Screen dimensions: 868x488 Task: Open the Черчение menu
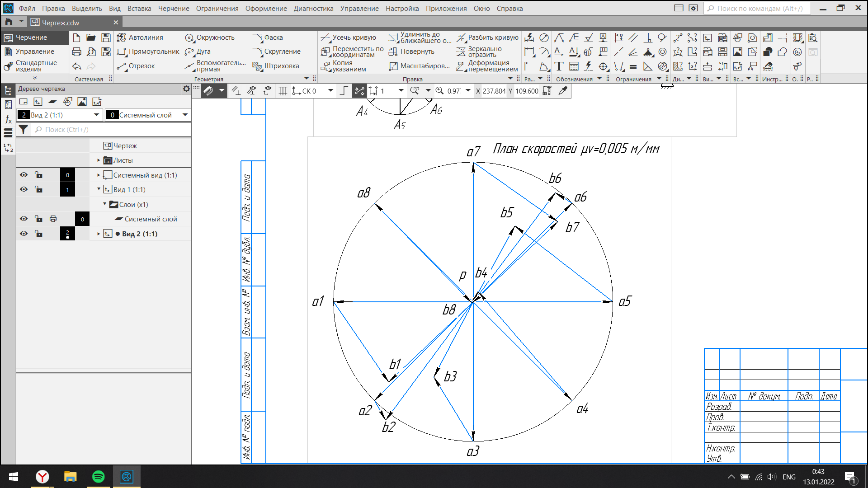coord(174,8)
